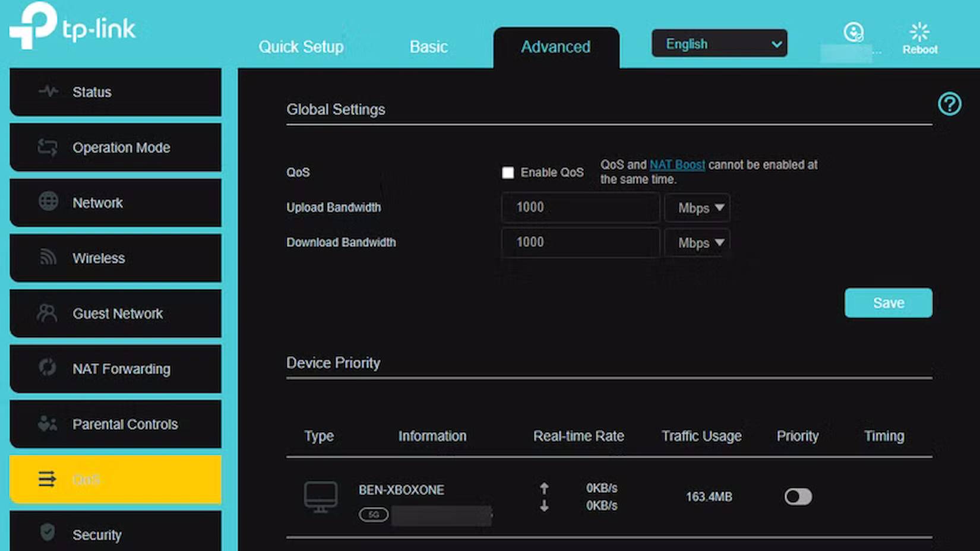
Task: Open the NAT Boost link
Action: [677, 164]
